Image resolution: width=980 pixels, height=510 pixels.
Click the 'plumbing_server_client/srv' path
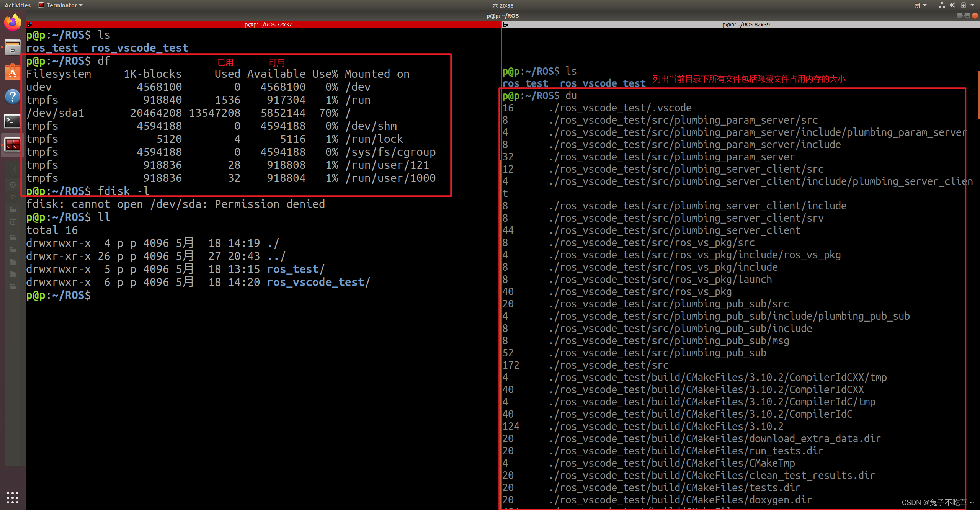click(749, 218)
